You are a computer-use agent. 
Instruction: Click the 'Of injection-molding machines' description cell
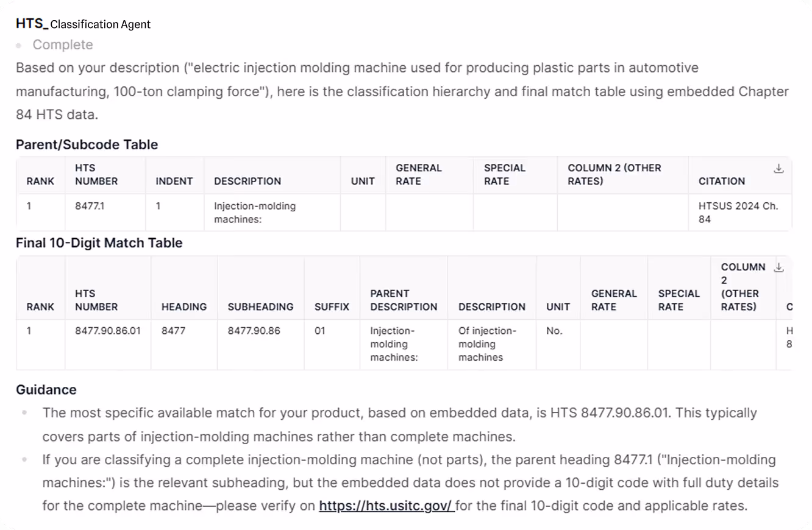pos(487,344)
